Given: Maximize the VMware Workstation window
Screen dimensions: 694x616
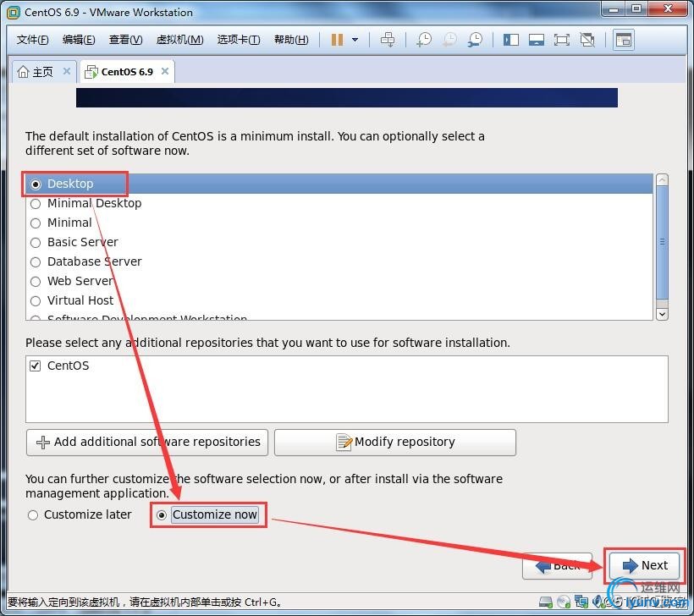Looking at the screenshot, I should click(x=636, y=9).
